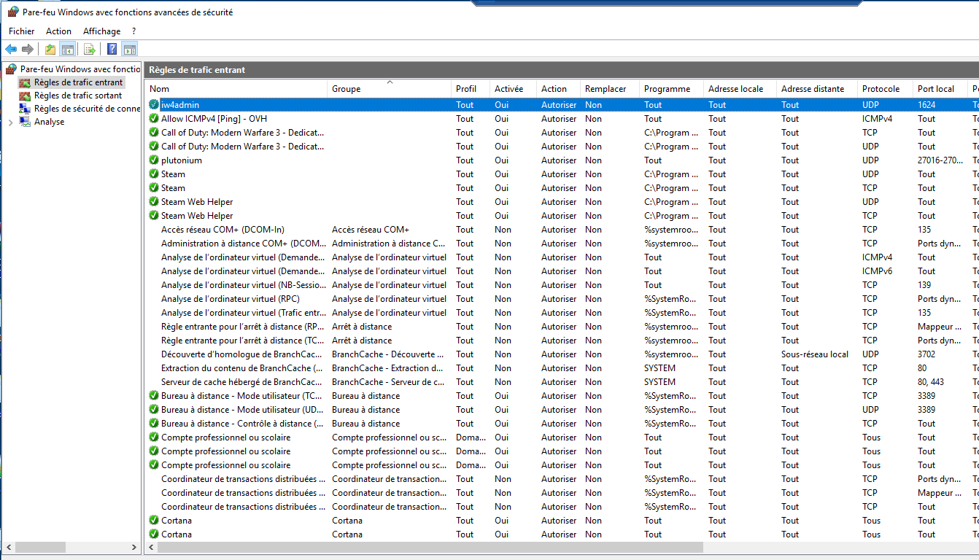
Task: Select Règles de trafic sortant in tree
Action: pyautogui.click(x=78, y=96)
